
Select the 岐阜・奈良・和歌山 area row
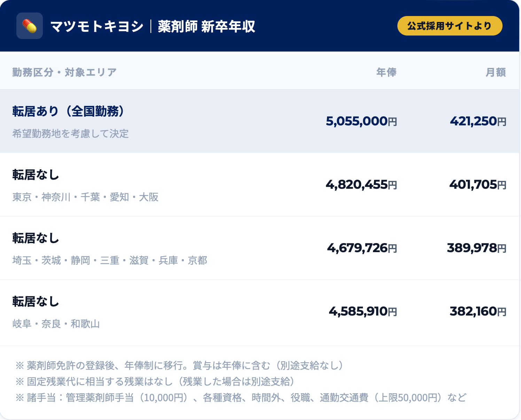point(56,324)
